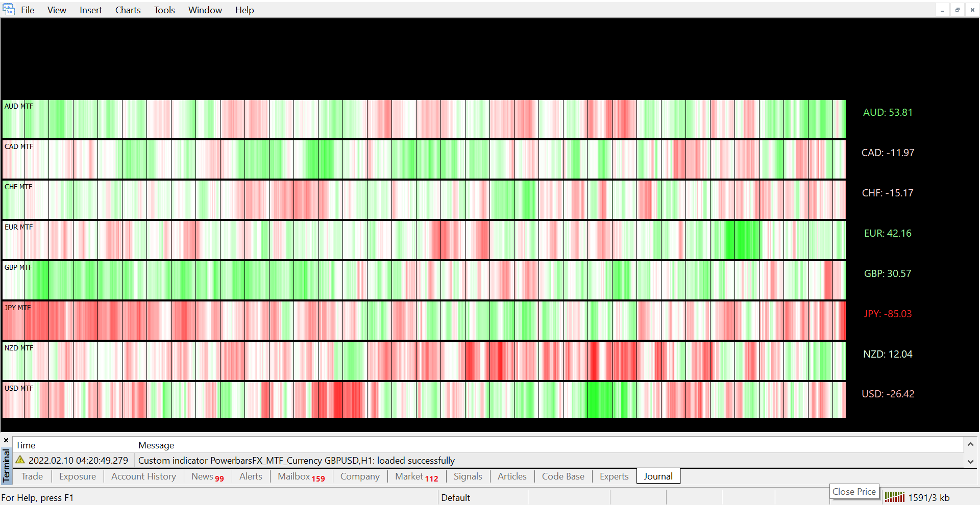
Task: Open the Market tab
Action: click(x=416, y=476)
